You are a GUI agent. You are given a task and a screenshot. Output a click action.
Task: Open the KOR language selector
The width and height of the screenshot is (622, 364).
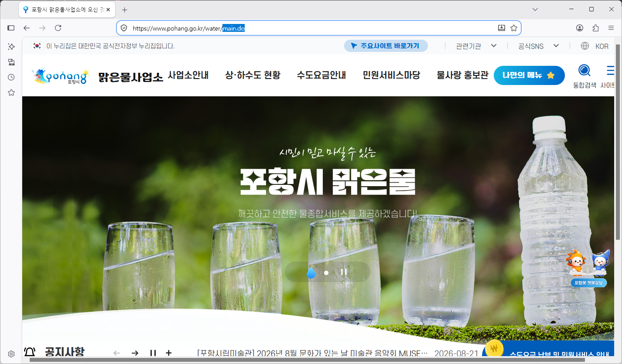pos(595,46)
